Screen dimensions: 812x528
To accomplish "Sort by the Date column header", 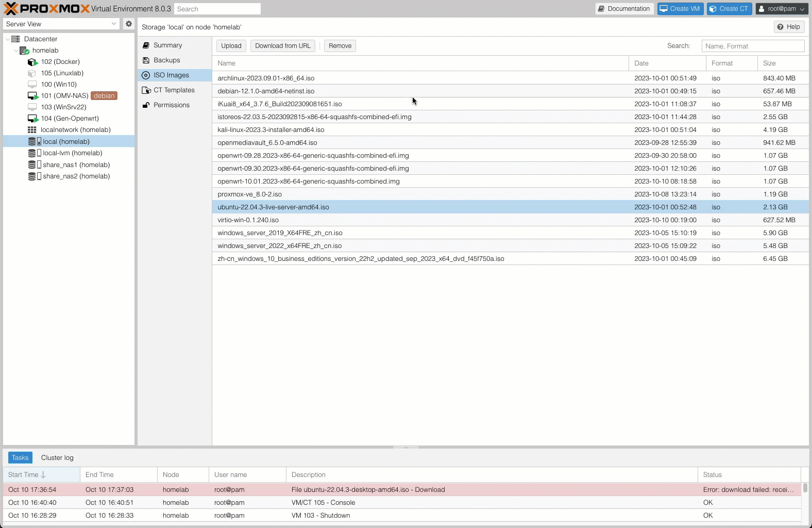I will click(667, 63).
